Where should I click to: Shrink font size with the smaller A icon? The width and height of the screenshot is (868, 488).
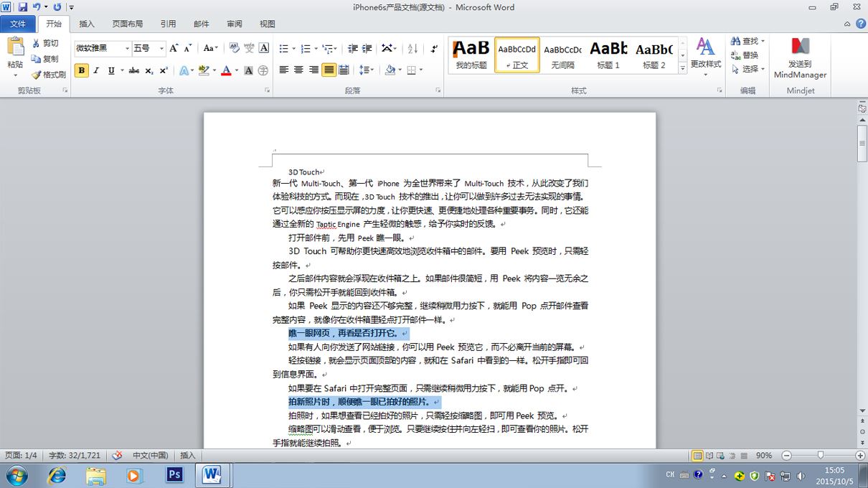click(x=188, y=48)
